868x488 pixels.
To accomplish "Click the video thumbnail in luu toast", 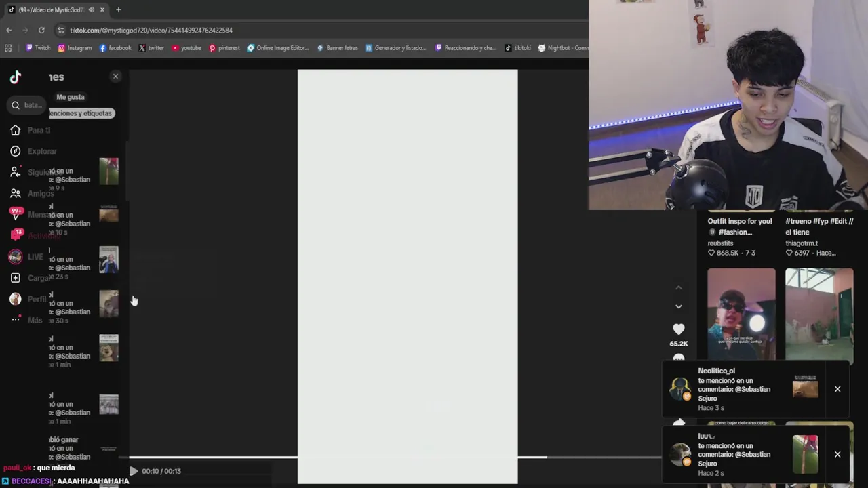I will coord(805,454).
